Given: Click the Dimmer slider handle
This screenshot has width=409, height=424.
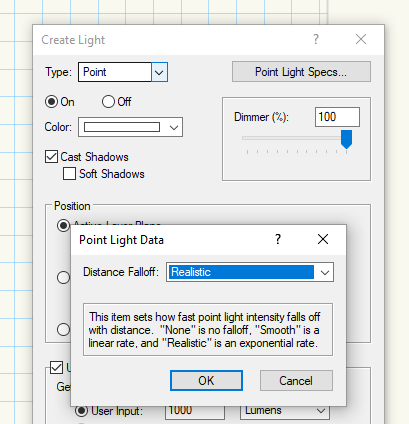Looking at the screenshot, I should pos(346,139).
